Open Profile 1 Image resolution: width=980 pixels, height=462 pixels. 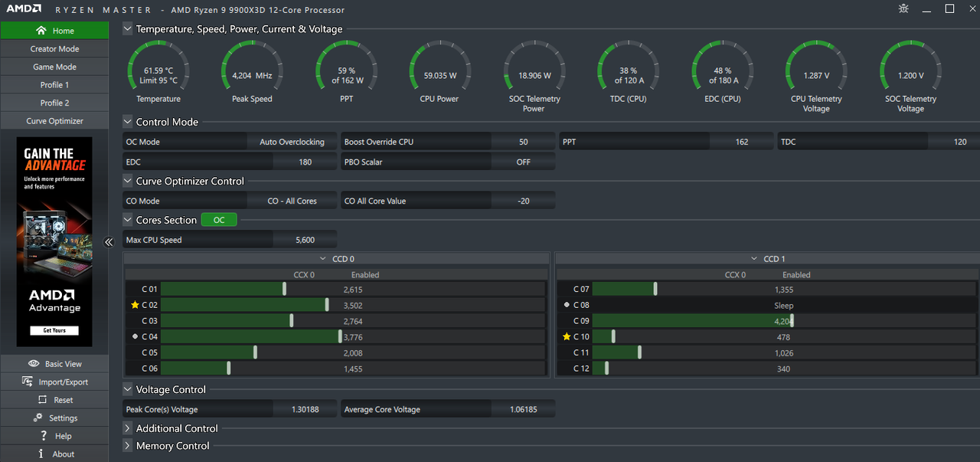point(54,85)
